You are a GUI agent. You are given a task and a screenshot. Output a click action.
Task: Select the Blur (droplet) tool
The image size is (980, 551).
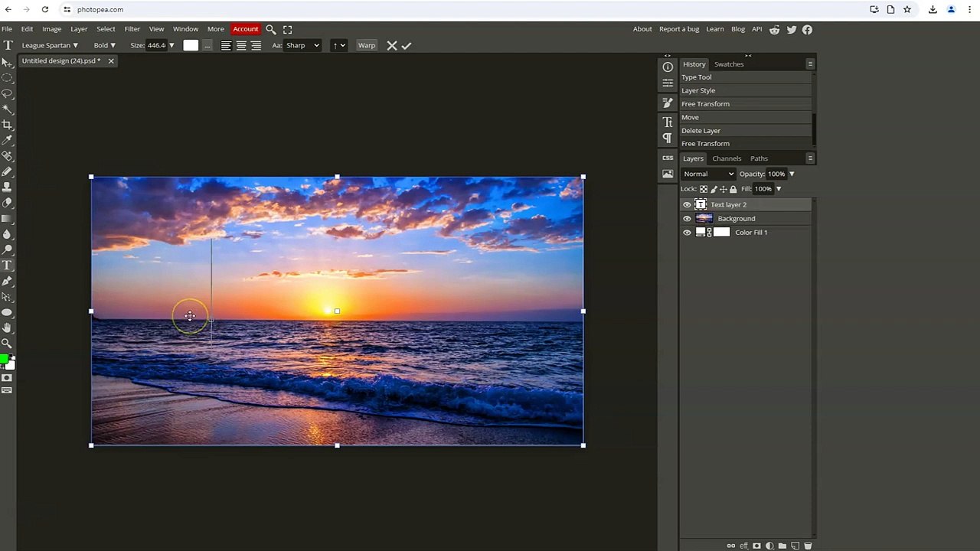click(x=7, y=234)
